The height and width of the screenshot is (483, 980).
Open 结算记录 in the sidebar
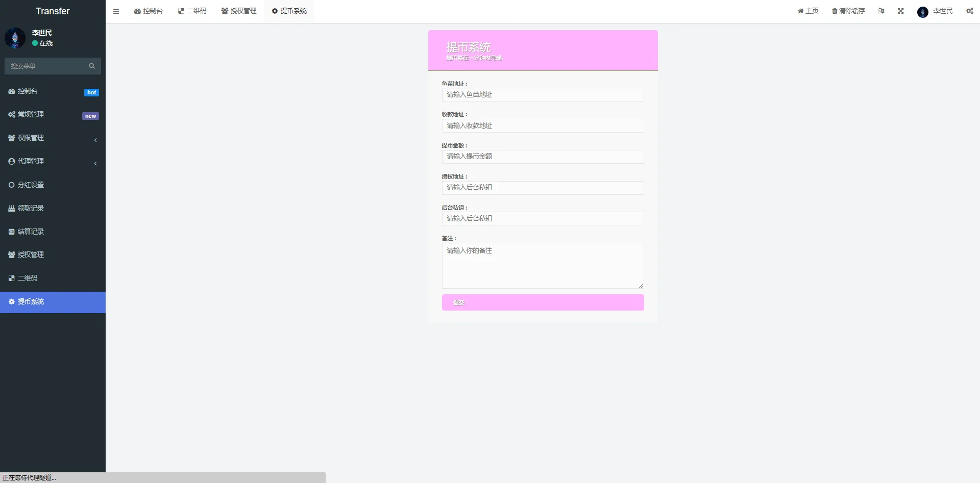[x=31, y=232]
